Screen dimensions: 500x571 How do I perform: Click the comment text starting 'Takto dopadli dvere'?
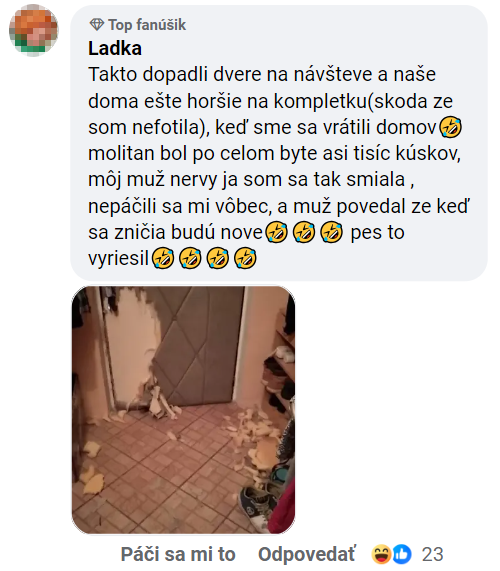(279, 166)
